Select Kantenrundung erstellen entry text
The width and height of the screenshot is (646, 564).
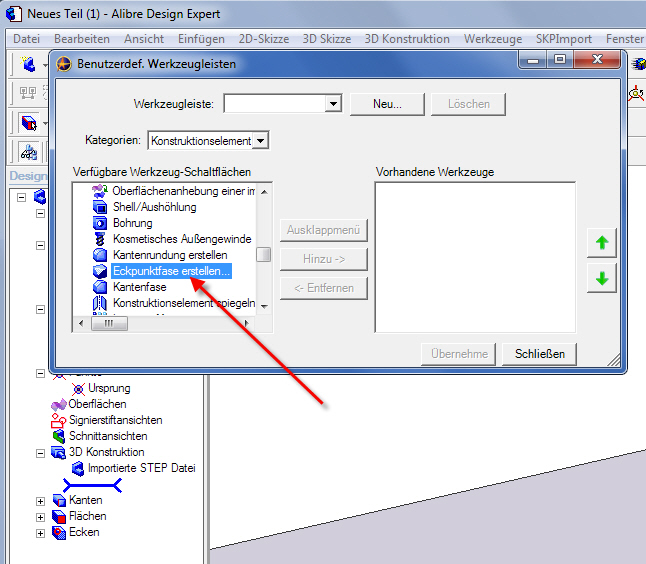(170, 255)
